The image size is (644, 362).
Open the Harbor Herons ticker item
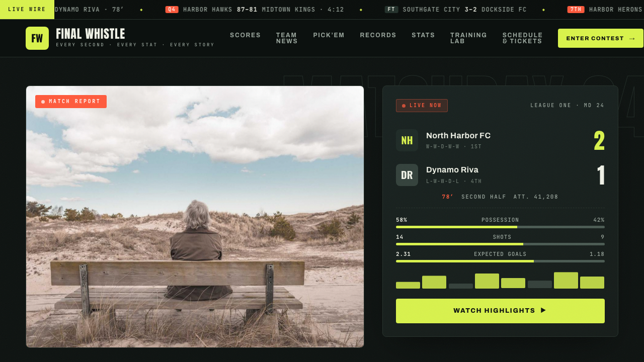click(x=616, y=10)
